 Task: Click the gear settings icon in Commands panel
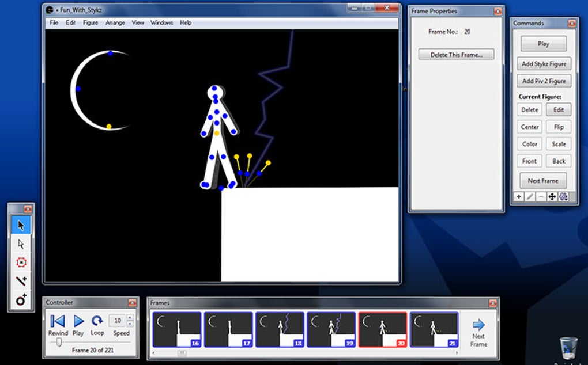(x=563, y=196)
